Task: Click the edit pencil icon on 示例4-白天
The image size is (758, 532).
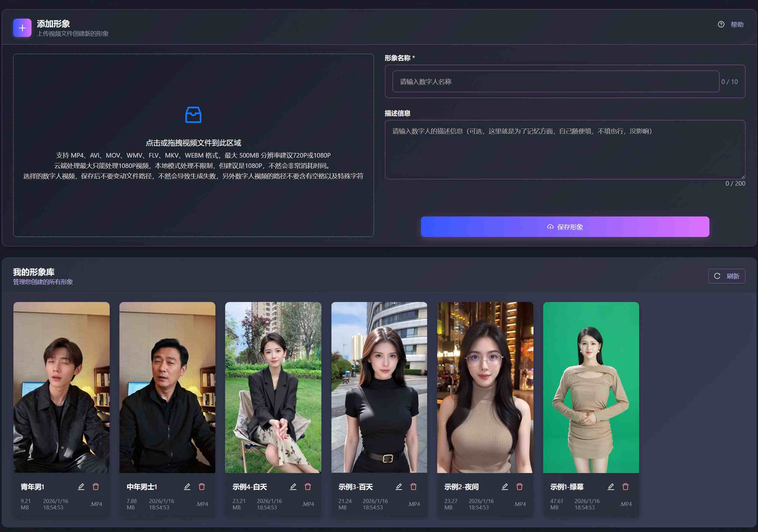Action: pyautogui.click(x=293, y=486)
